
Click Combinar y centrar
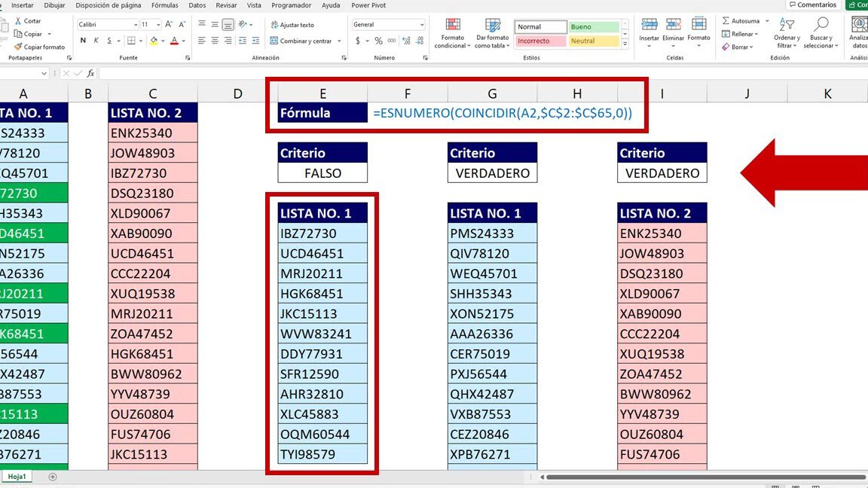point(301,41)
